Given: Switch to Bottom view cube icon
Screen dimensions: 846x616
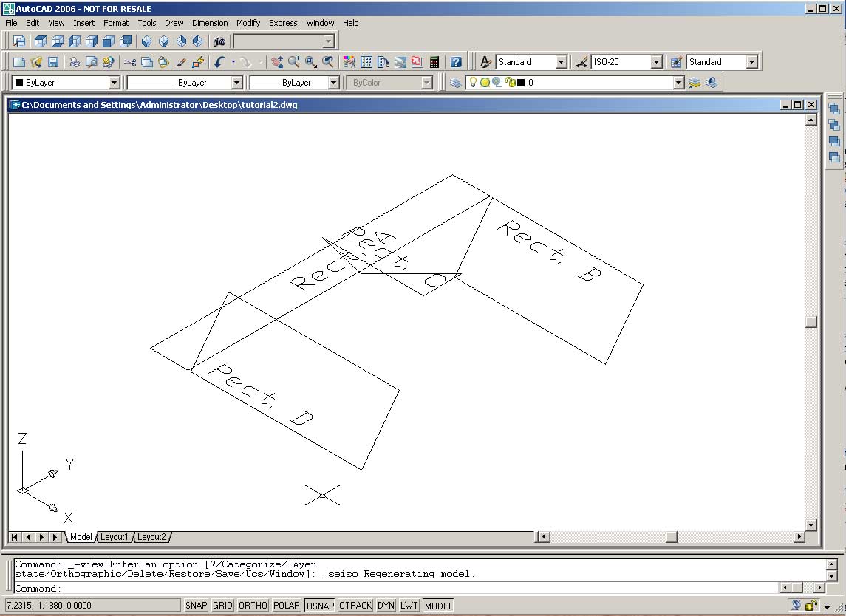Looking at the screenshot, I should pos(57,41).
